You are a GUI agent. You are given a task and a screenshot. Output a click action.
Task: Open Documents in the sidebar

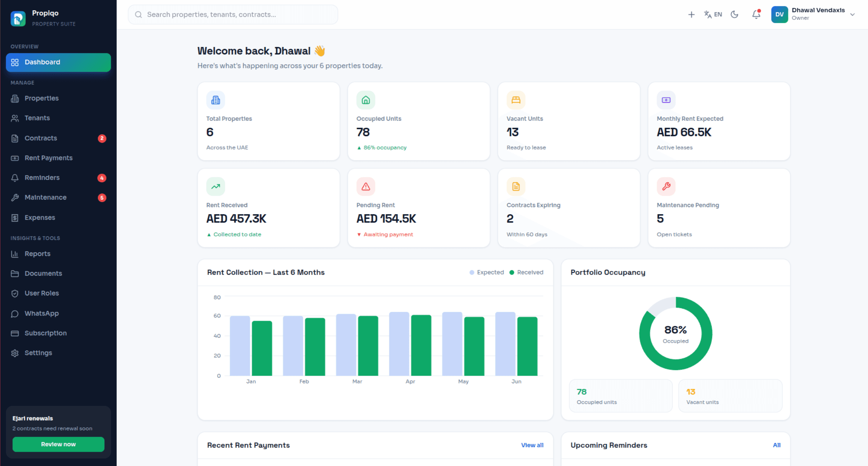58,274
